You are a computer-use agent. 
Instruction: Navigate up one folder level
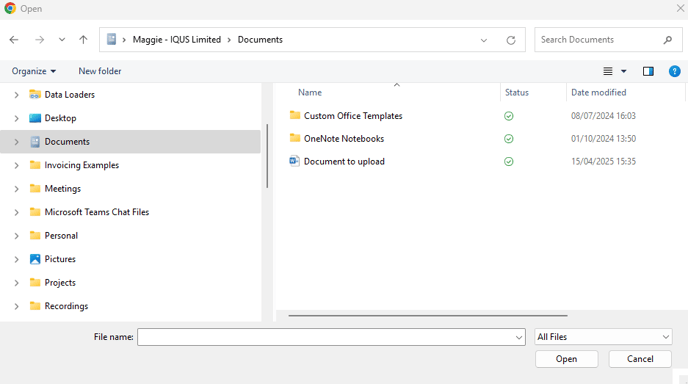(x=83, y=40)
